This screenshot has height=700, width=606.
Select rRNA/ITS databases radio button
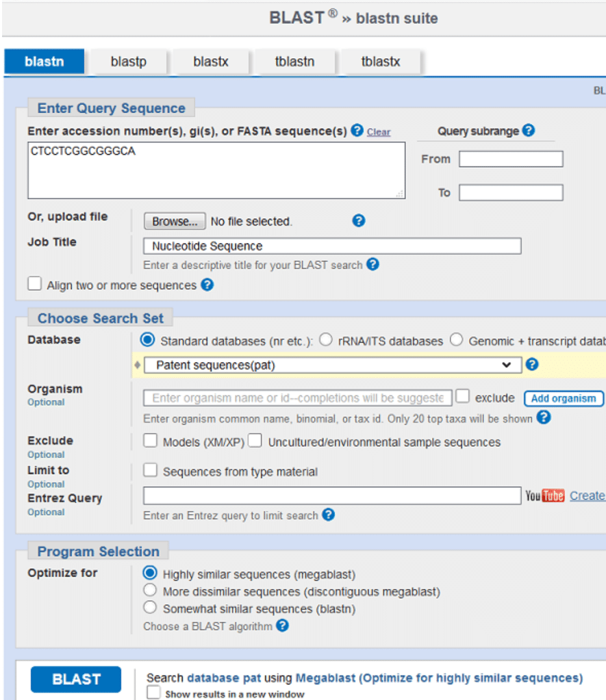(326, 339)
